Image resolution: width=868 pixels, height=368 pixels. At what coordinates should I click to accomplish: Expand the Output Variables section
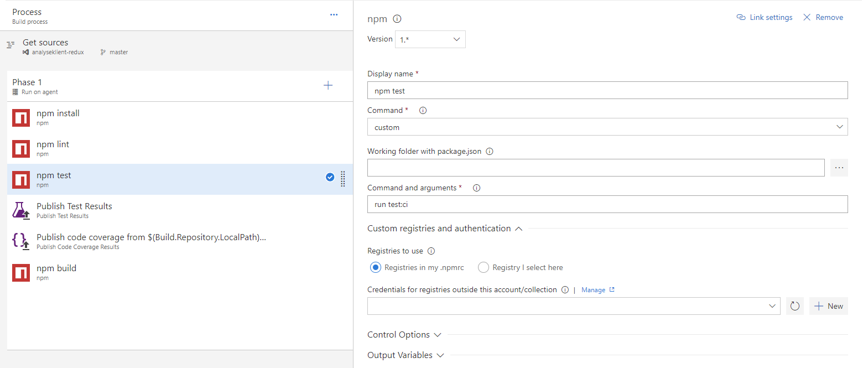pos(406,355)
